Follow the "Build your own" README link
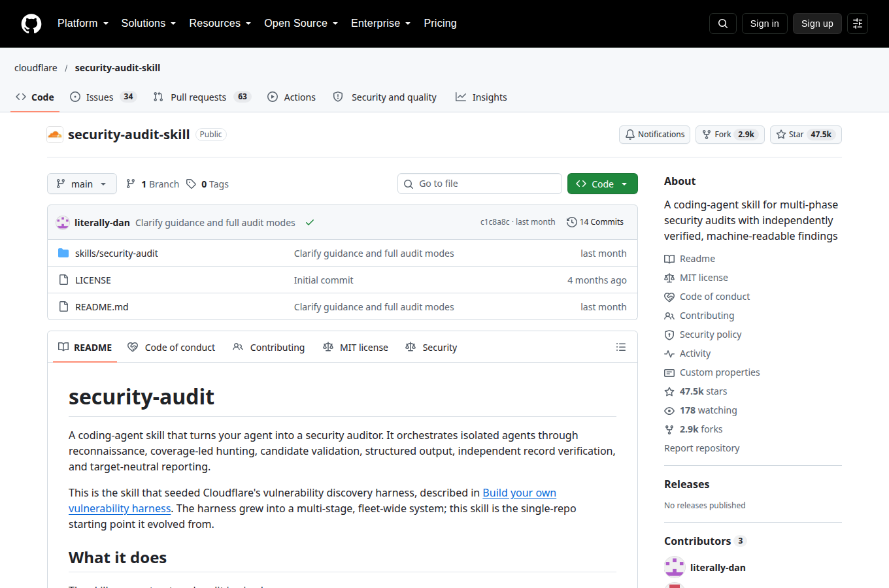The height and width of the screenshot is (588, 889). click(x=519, y=493)
